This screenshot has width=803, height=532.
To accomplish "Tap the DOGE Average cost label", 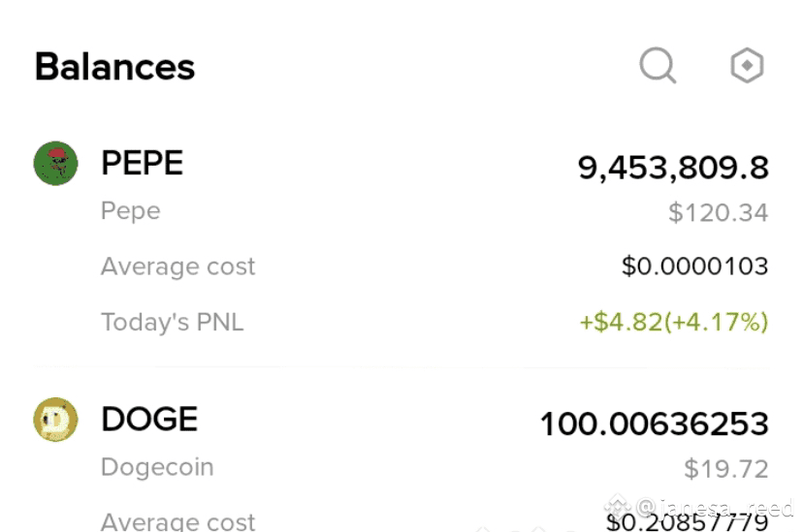I will pyautogui.click(x=177, y=521).
